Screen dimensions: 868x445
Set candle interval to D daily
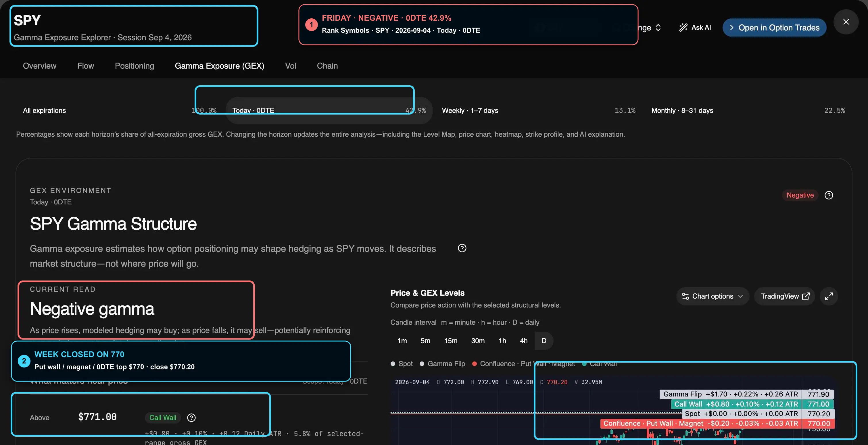tap(544, 341)
